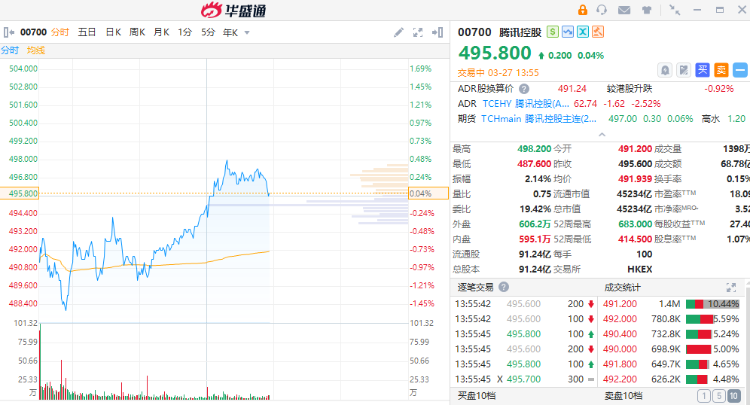The height and width of the screenshot is (405, 750).
Task: Toggle the 分时 line legend
Action: (x=10, y=50)
